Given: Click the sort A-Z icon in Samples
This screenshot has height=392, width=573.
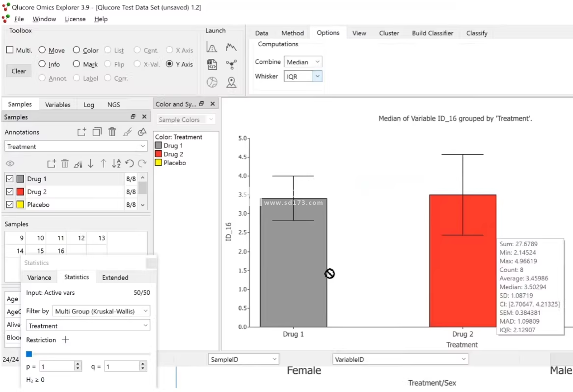Looking at the screenshot, I should [x=116, y=164].
